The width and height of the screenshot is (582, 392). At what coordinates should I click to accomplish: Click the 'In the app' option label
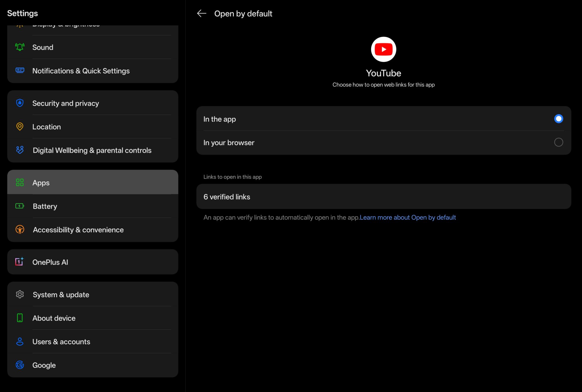pos(219,119)
